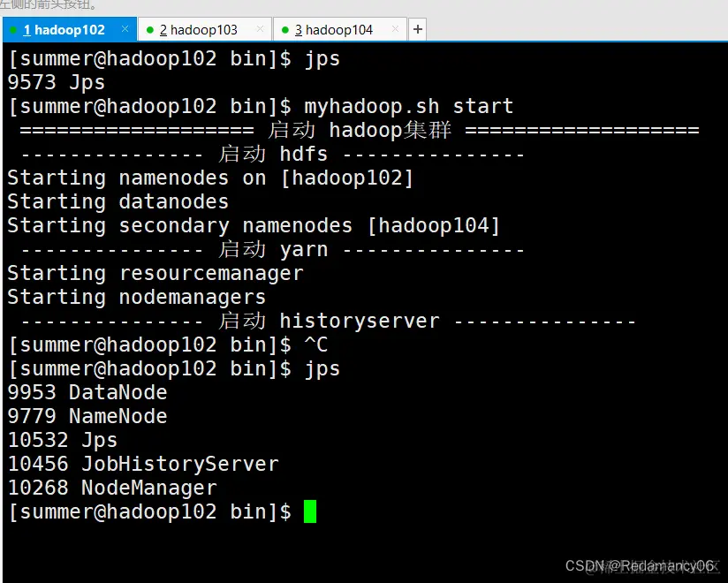This screenshot has height=583, width=728.
Task: Click the '启动 yarn' separator line
Action: (272, 249)
